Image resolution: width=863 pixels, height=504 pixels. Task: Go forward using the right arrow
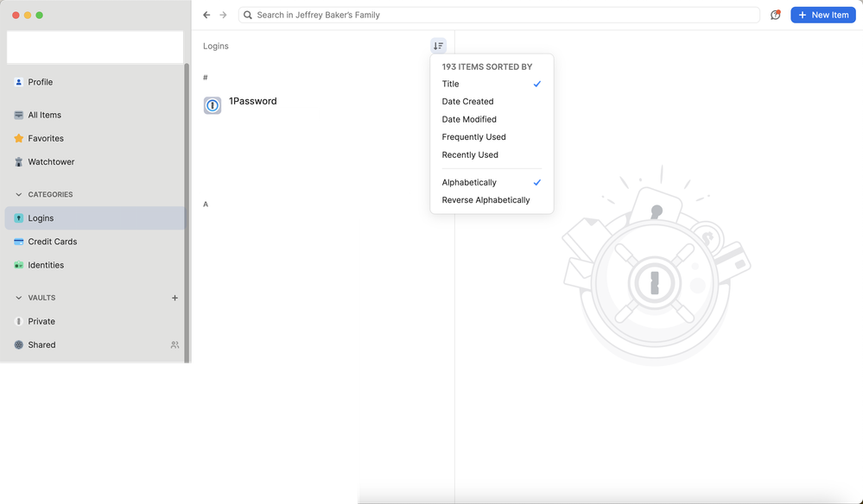pos(223,15)
